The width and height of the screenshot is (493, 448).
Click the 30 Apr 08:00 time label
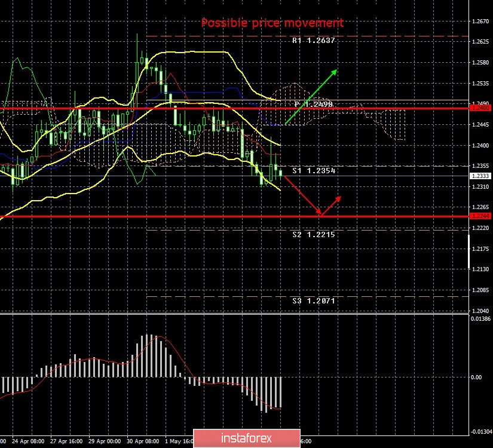pyautogui.click(x=143, y=441)
